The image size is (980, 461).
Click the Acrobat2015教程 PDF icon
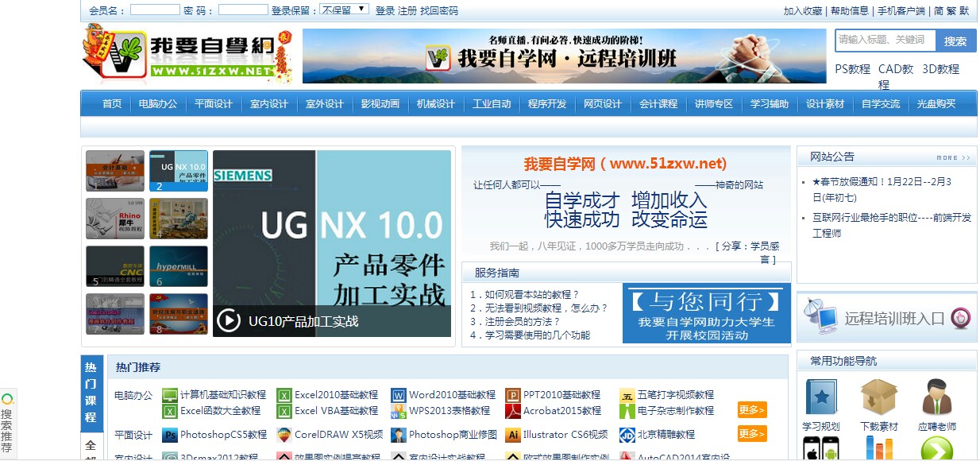click(x=512, y=411)
